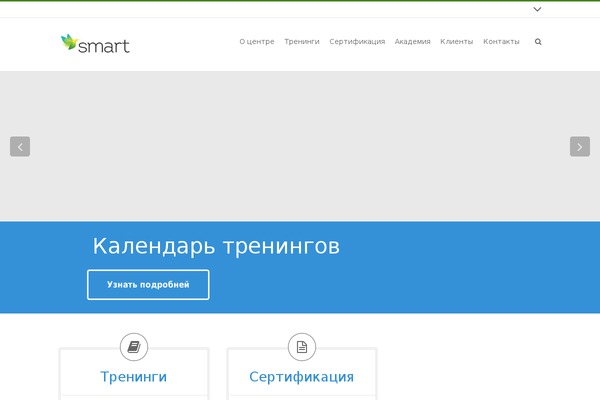Image resolution: width=600 pixels, height=400 pixels.
Task: Expand the top bar chevron arrow
Action: click(537, 9)
